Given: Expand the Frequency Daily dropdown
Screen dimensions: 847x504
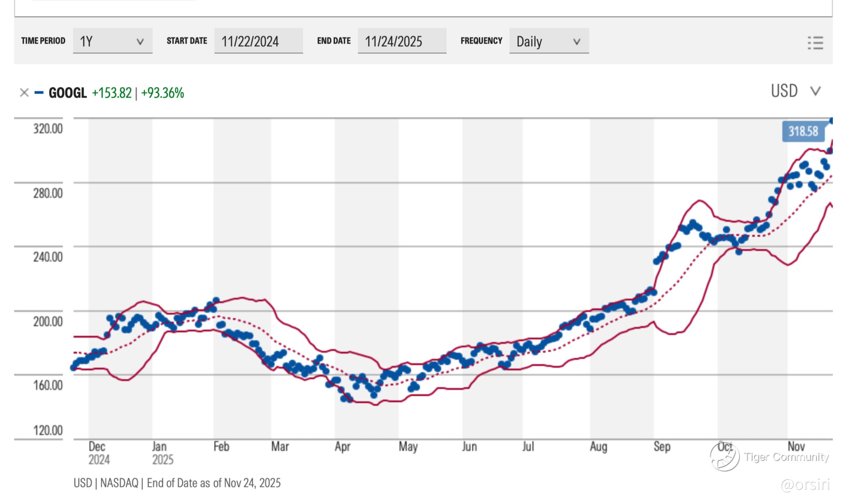Looking at the screenshot, I should point(549,41).
